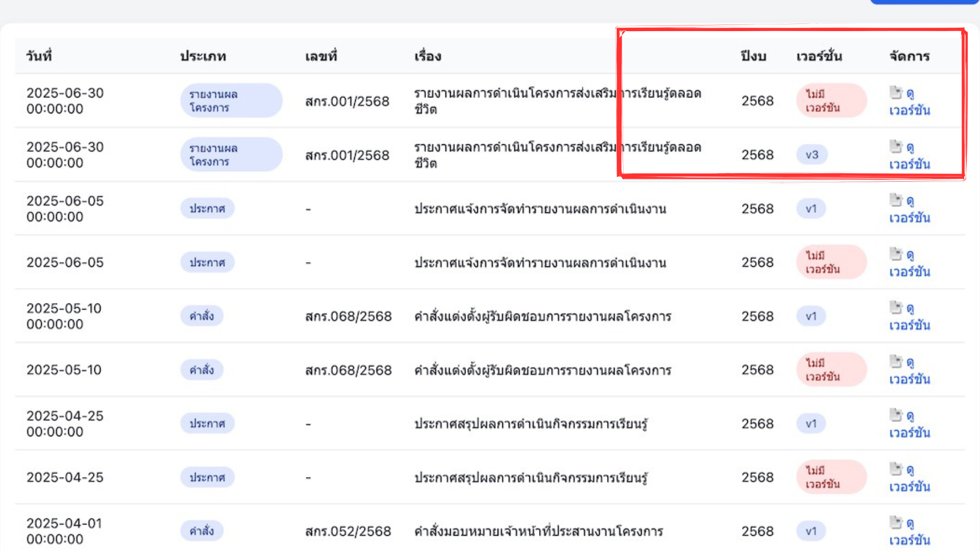This screenshot has width=980, height=551.
Task: Click the ประเภท column header
Action: [203, 56]
